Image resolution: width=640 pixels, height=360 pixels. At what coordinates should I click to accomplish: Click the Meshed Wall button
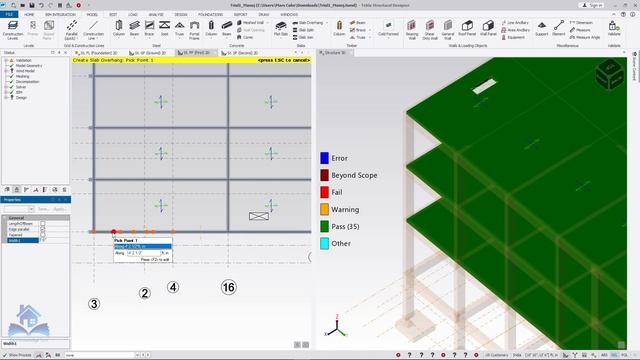tap(250, 23)
